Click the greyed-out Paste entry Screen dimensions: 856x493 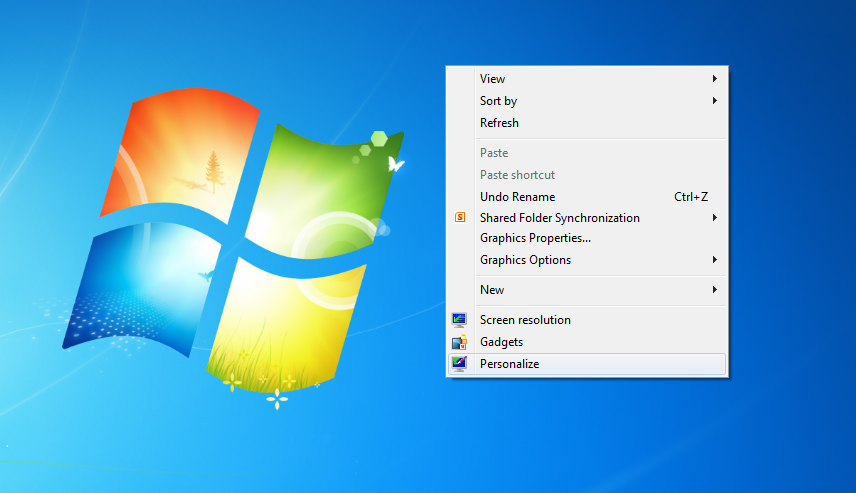587,153
